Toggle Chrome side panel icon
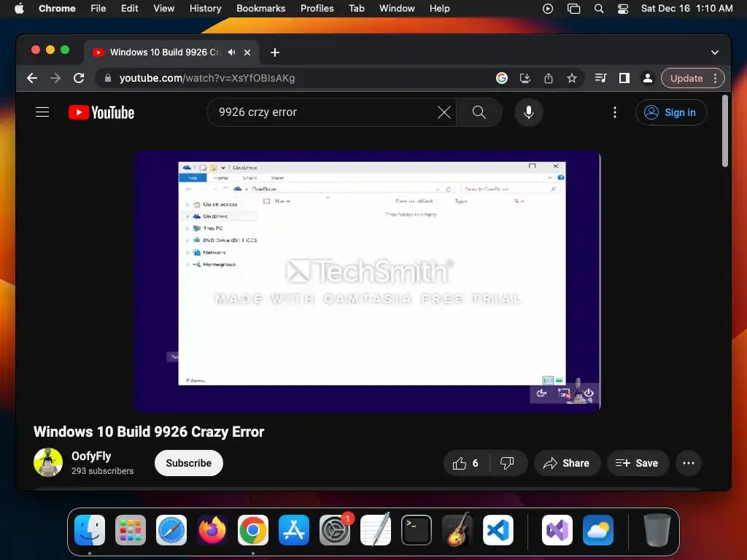747x560 pixels. tap(624, 78)
